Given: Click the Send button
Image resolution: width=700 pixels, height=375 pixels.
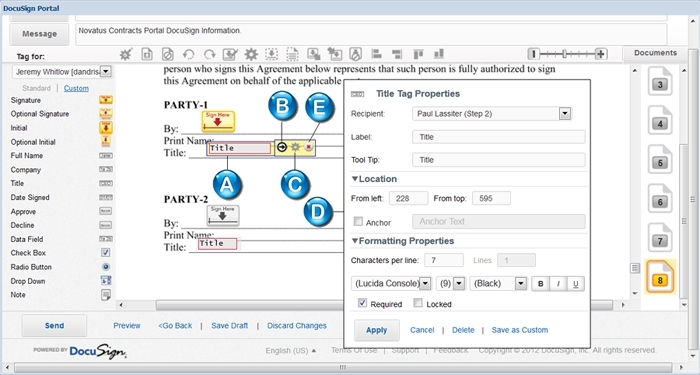Looking at the screenshot, I should pyautogui.click(x=54, y=325).
